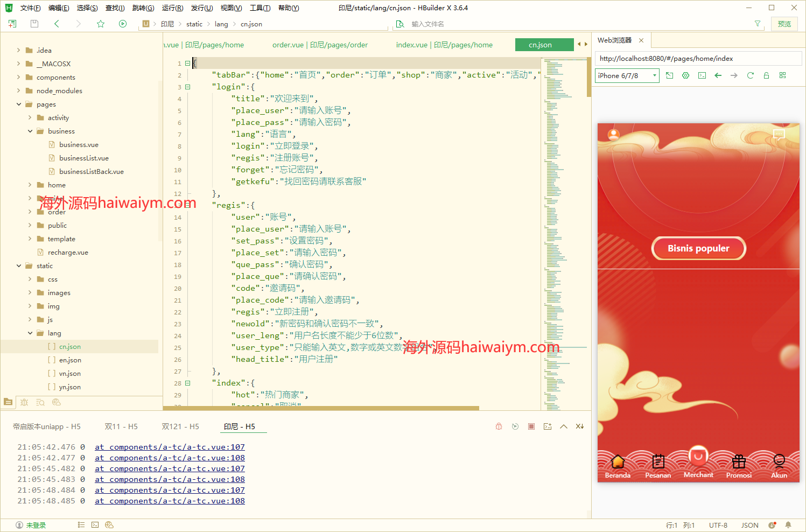The width and height of the screenshot is (806, 532).
Task: Click the 预览 preview button
Action: click(784, 24)
